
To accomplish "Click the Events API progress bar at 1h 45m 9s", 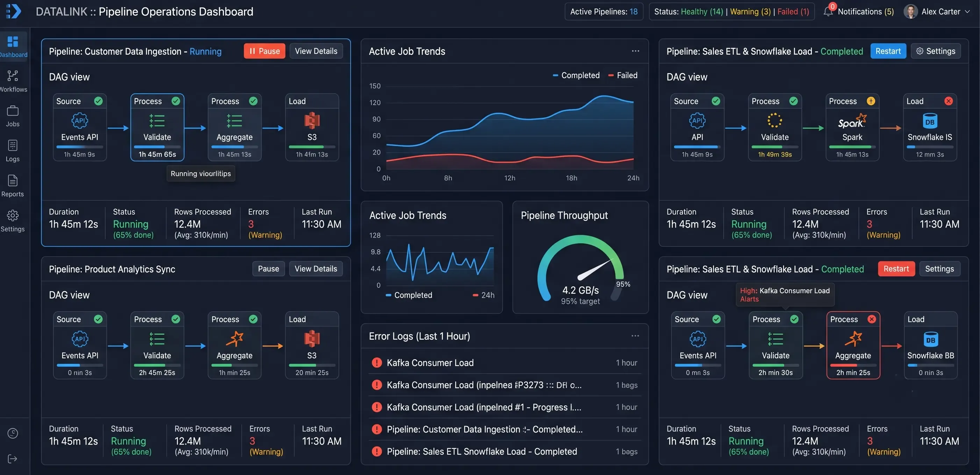I will point(79,147).
